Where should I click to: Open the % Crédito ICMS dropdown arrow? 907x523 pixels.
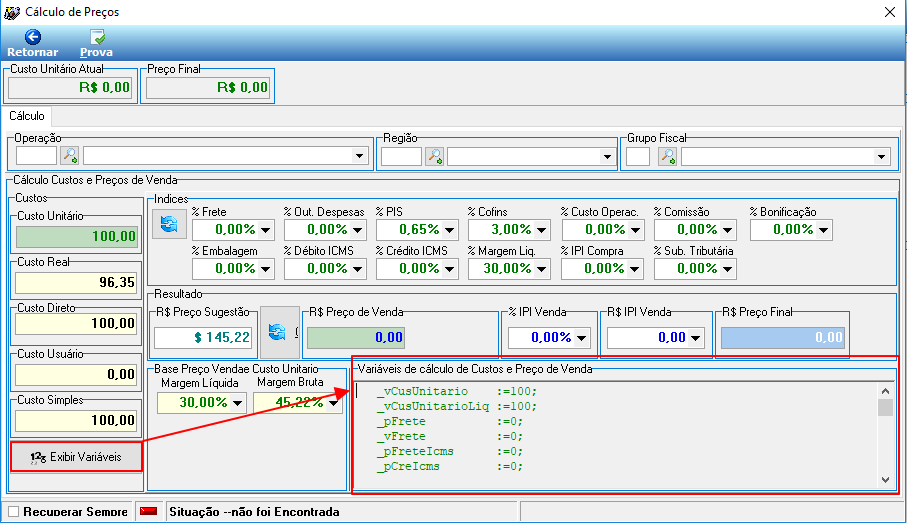[449, 269]
